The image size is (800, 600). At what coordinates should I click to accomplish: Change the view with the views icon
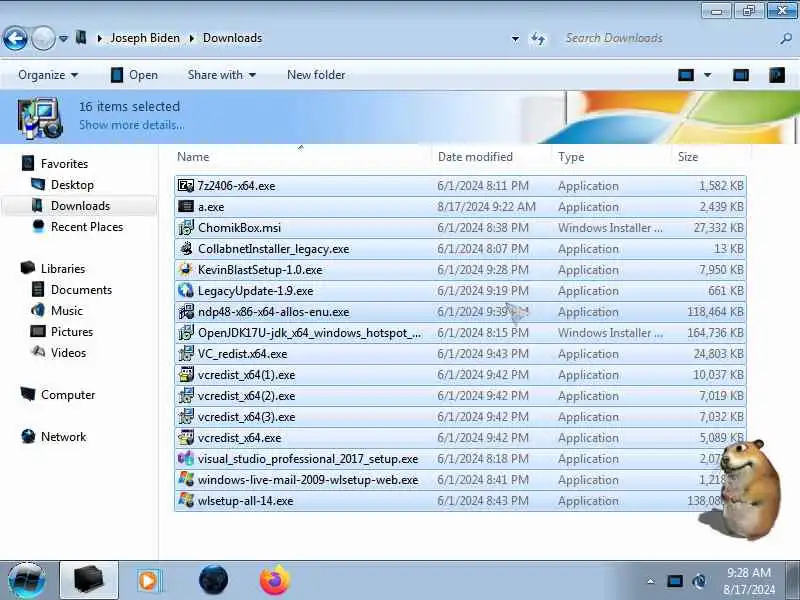pyautogui.click(x=686, y=76)
